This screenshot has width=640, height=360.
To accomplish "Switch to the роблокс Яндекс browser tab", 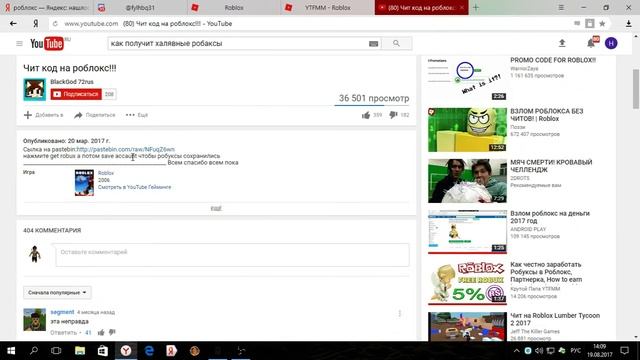I will point(46,7).
